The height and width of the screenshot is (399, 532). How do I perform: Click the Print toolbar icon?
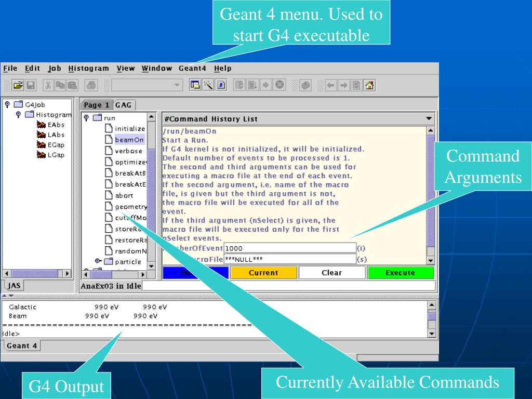coord(91,85)
